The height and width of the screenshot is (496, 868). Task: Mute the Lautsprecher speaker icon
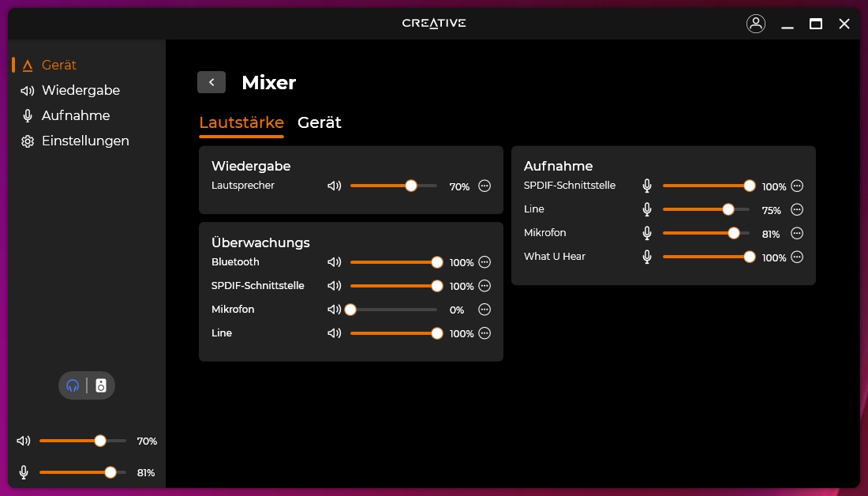pos(334,186)
